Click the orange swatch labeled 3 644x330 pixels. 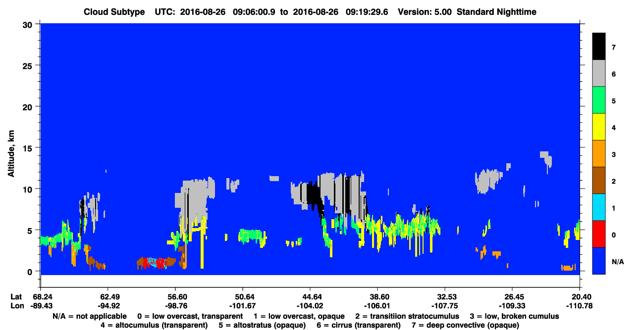[599, 153]
